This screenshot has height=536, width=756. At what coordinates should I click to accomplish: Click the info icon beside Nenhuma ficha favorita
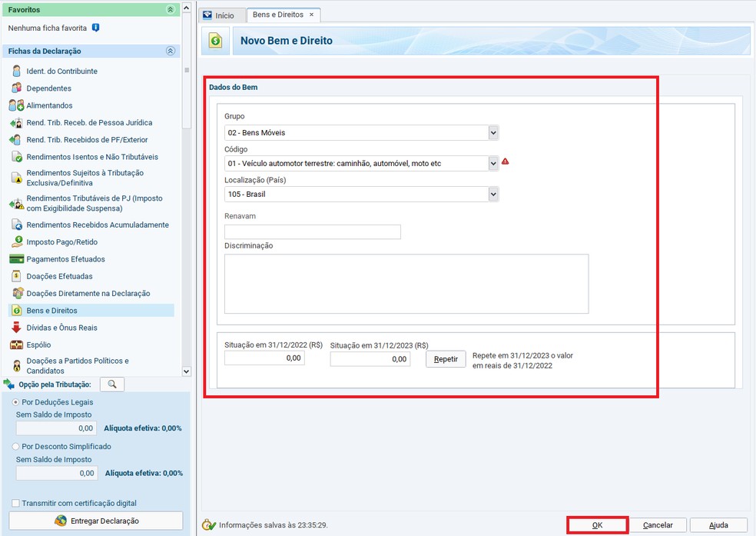[x=95, y=28]
